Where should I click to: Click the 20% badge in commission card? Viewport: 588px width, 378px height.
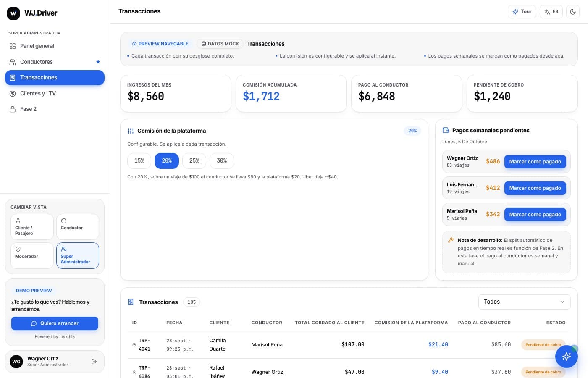(x=412, y=131)
